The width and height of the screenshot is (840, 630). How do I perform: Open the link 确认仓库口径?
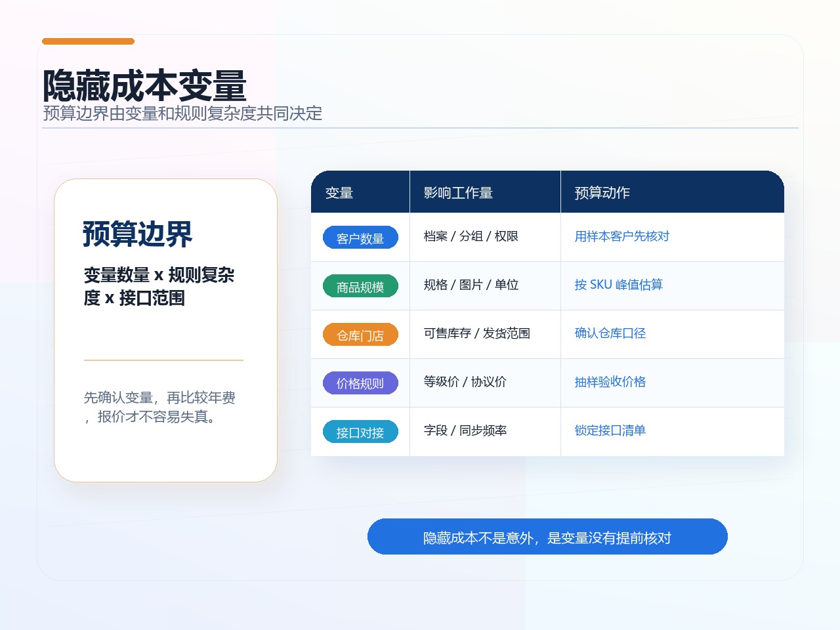click(610, 333)
